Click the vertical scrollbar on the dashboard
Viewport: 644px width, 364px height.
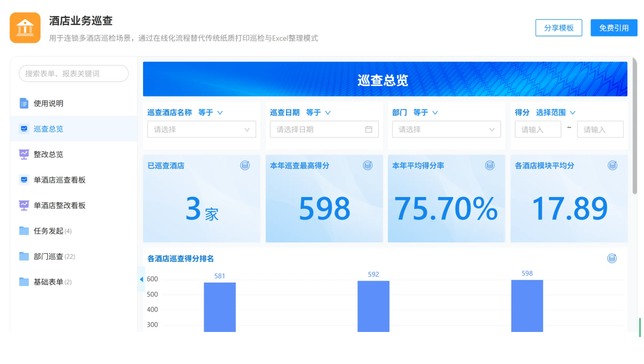[634, 126]
